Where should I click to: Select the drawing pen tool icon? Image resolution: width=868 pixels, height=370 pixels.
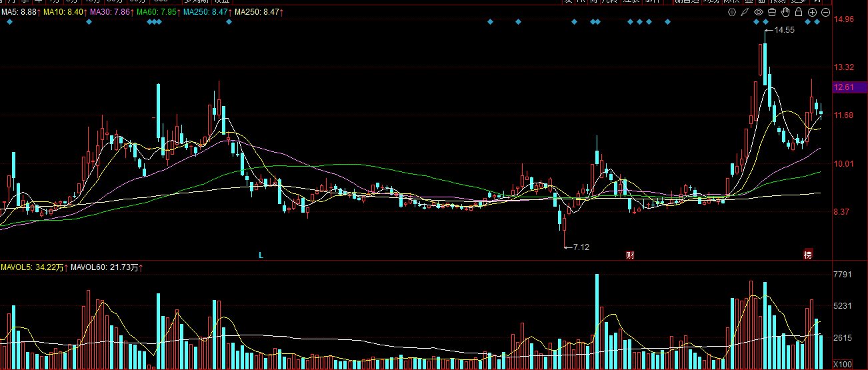click(x=745, y=12)
